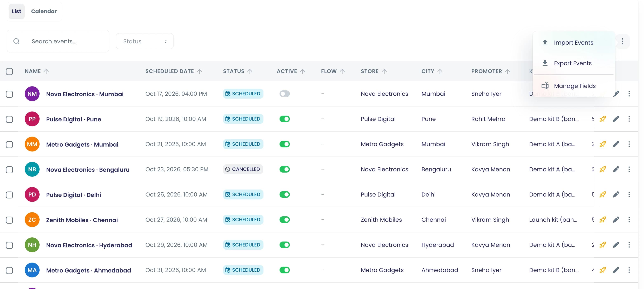Click the search magnifier icon
This screenshot has width=644, height=289.
pyautogui.click(x=16, y=41)
